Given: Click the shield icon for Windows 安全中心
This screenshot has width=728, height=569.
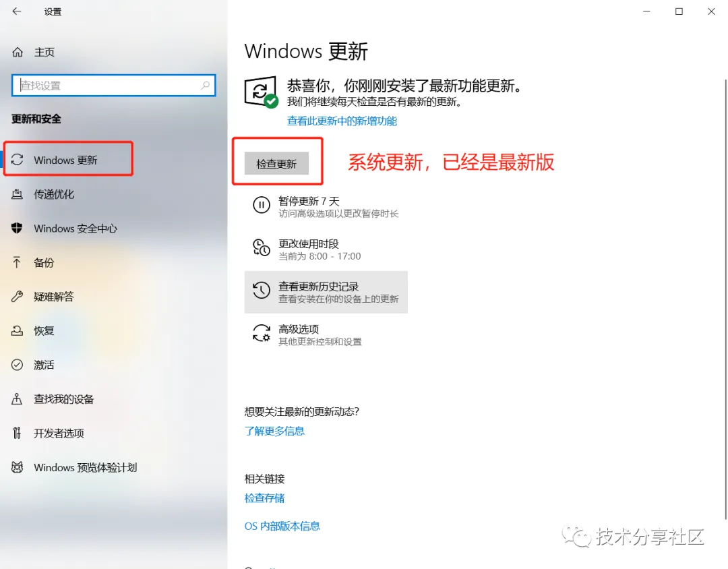Looking at the screenshot, I should (x=17, y=228).
